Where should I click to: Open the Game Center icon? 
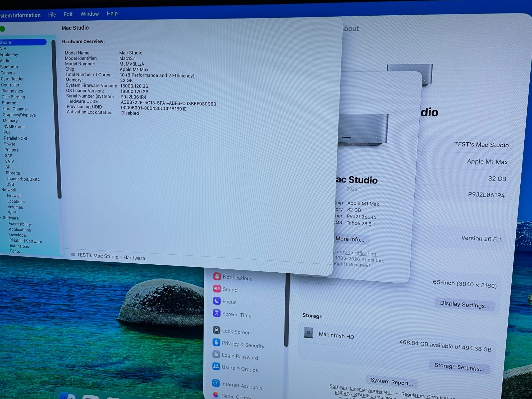(x=216, y=395)
